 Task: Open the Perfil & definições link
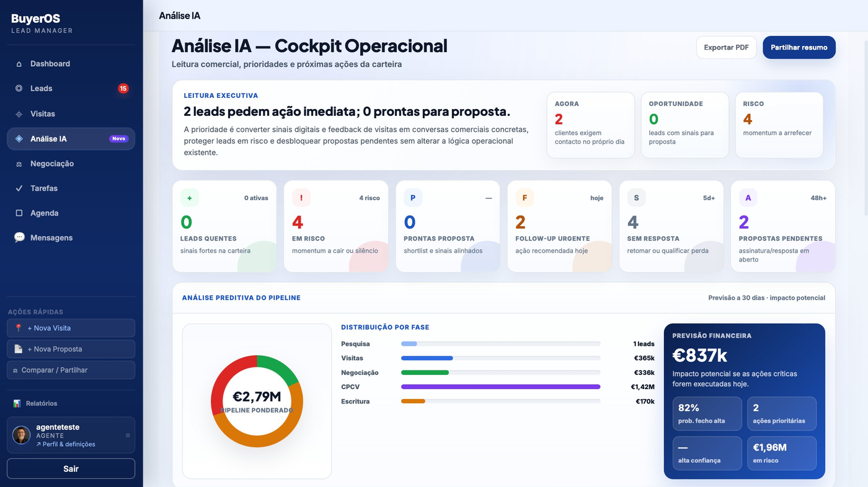66,444
